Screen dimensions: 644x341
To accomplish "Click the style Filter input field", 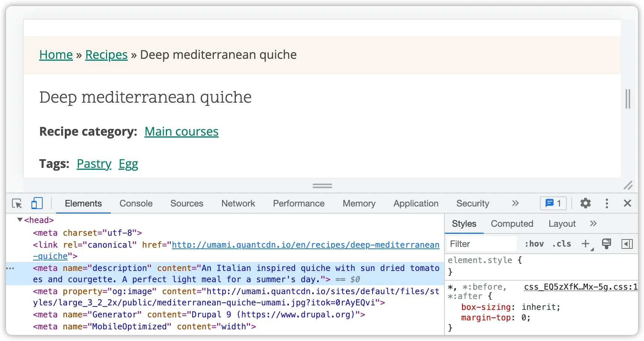I will tap(481, 244).
